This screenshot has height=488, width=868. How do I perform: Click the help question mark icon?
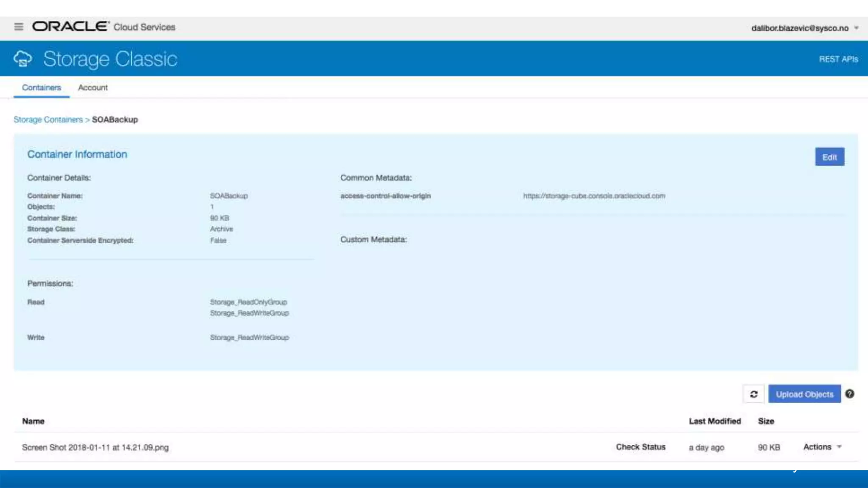[x=849, y=394]
